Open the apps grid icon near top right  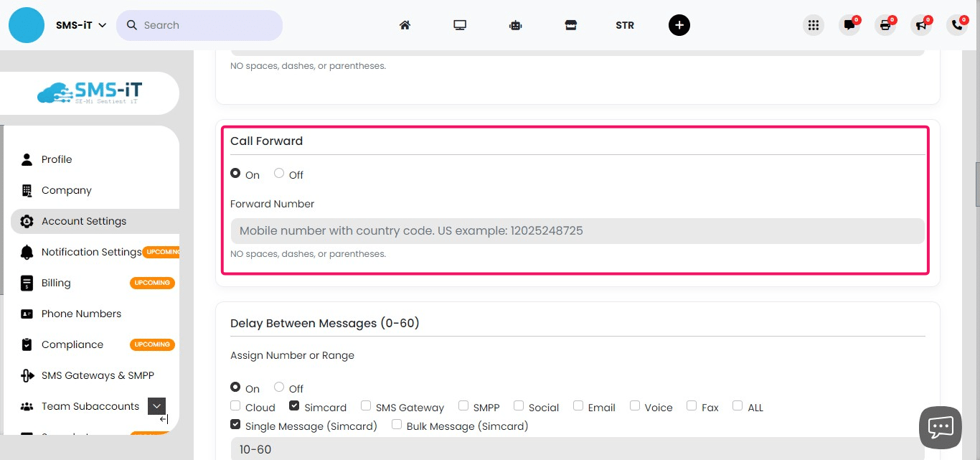coord(814,24)
